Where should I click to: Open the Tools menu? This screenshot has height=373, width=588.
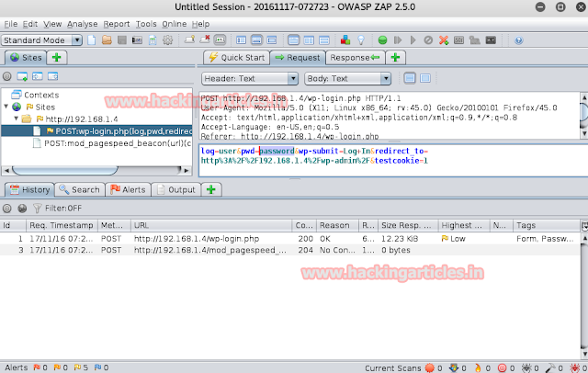point(146,24)
